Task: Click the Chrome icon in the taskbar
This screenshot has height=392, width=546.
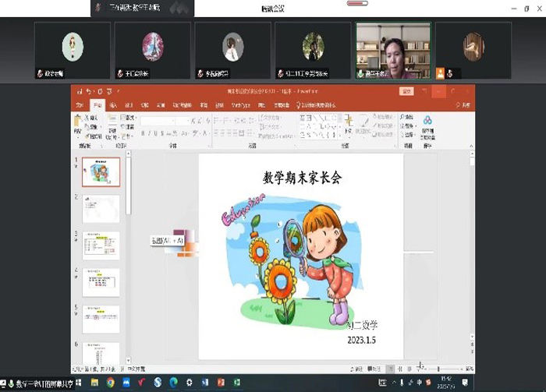Action: (111, 383)
